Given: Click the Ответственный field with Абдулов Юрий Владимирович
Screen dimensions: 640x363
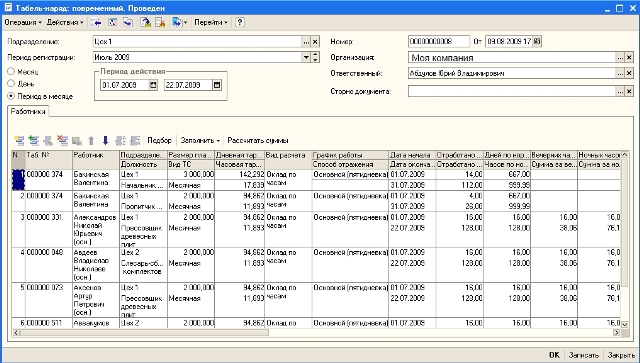Looking at the screenshot, I should [x=512, y=73].
